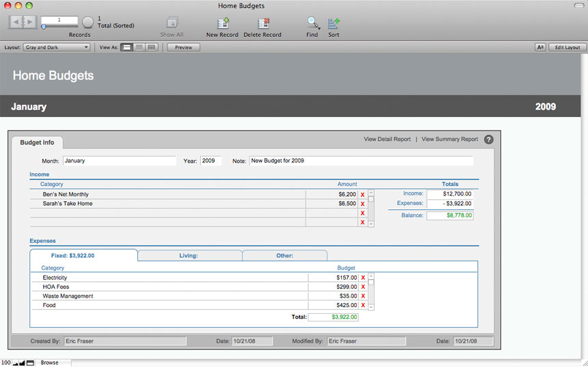Click the zoom level 100 in status bar
Screen dimensions: 588x368
click(6, 363)
